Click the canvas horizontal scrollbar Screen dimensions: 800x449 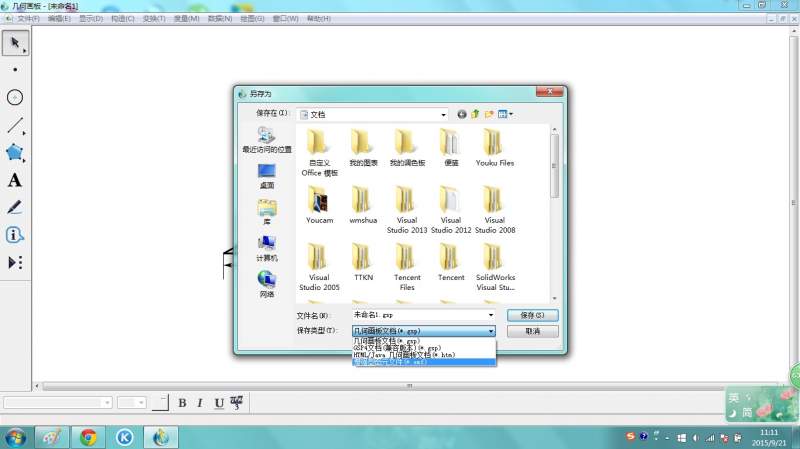[x=408, y=386]
